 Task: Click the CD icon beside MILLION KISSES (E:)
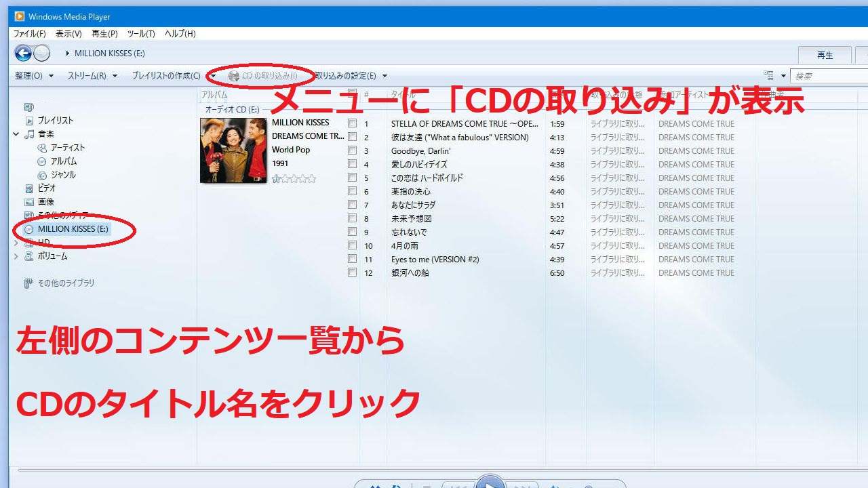click(29, 229)
